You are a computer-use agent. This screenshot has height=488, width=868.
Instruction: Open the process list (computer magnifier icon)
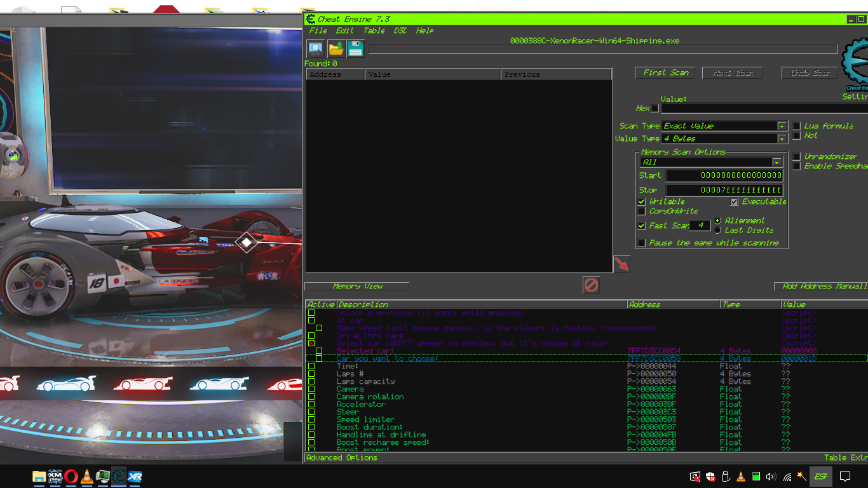[x=315, y=48]
